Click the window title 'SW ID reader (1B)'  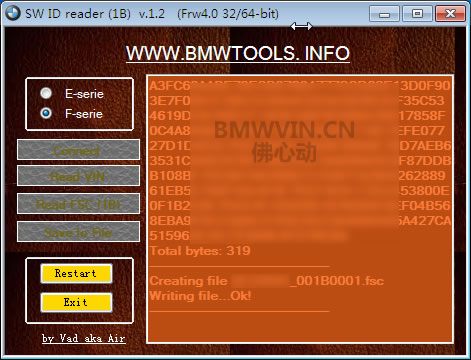78,14
